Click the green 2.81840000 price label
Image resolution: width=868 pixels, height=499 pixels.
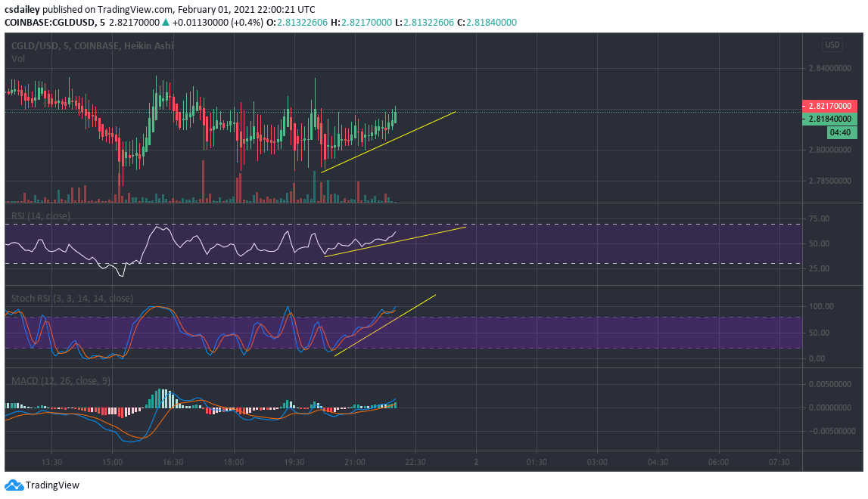pyautogui.click(x=829, y=119)
